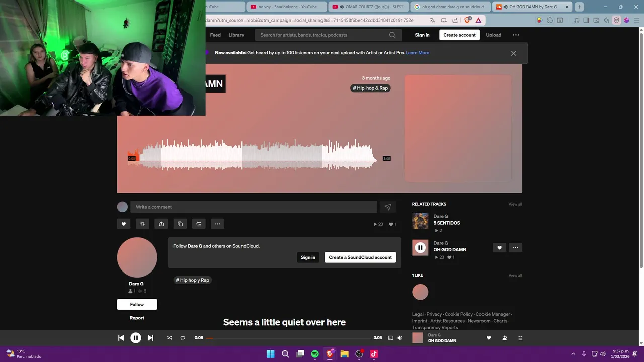Screen dimensions: 644x362
Task: Pause playback in the bottom player bar
Action: (136, 338)
